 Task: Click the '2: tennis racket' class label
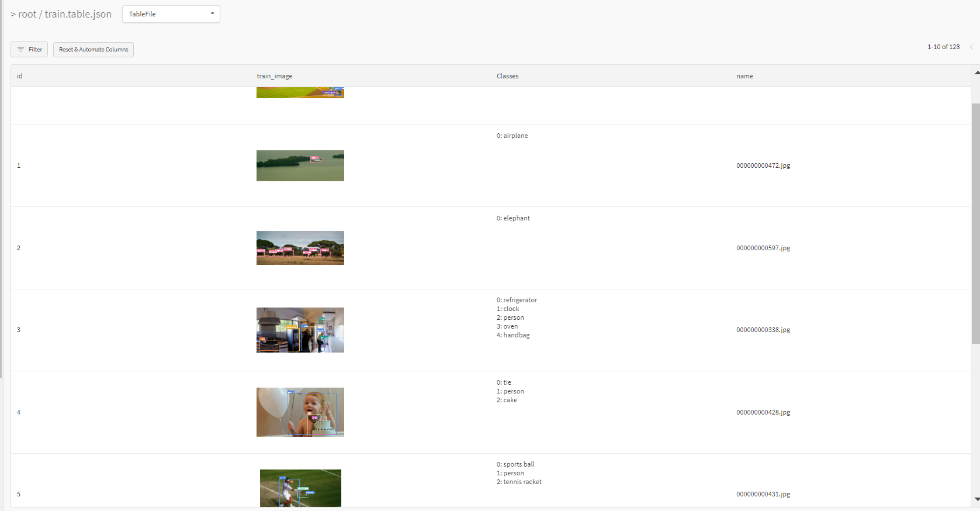coord(519,482)
